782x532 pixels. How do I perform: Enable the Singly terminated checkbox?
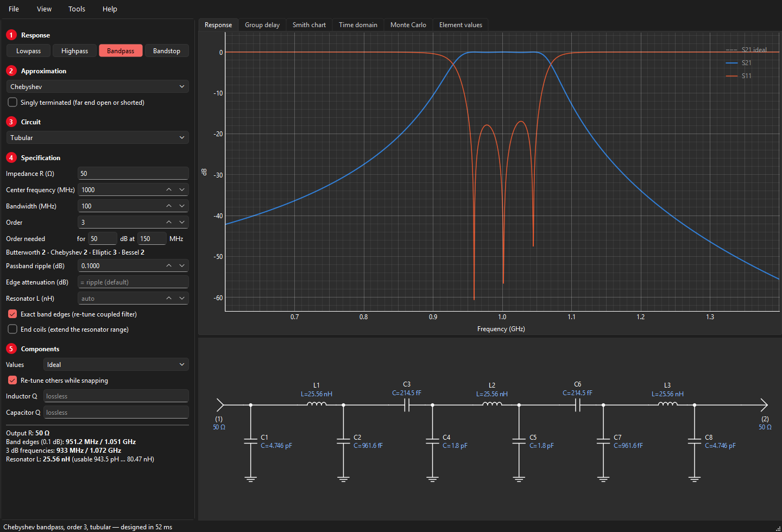click(12, 102)
